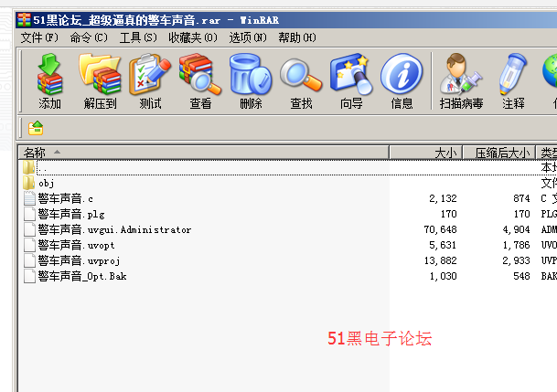Click the WinRAR icon in title bar
The height and width of the screenshot is (392, 557).
[x=24, y=20]
